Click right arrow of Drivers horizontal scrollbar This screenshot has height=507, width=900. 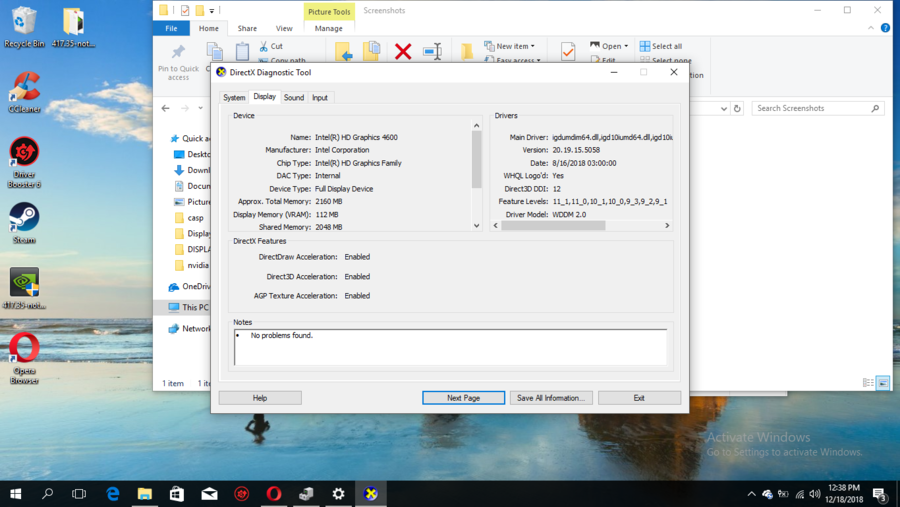(667, 226)
